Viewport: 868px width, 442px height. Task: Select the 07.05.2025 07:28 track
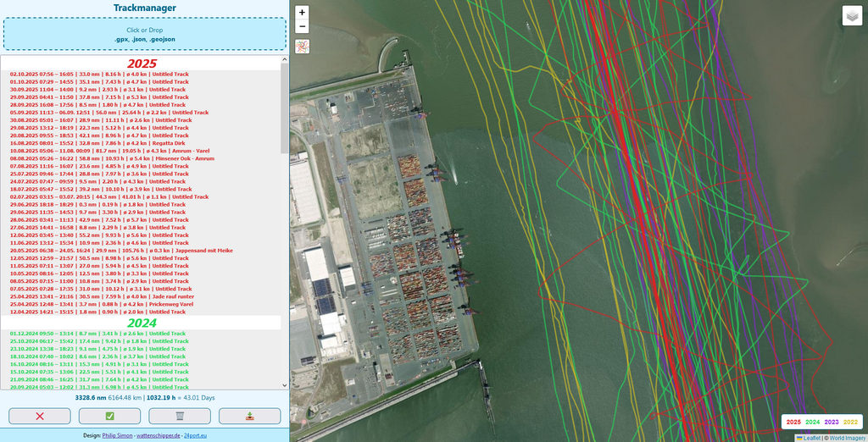142,289
